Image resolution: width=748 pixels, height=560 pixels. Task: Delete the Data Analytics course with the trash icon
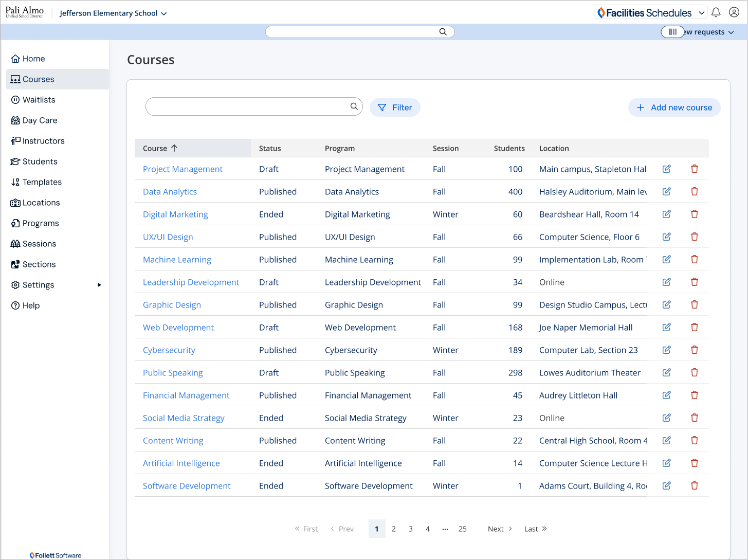point(695,191)
